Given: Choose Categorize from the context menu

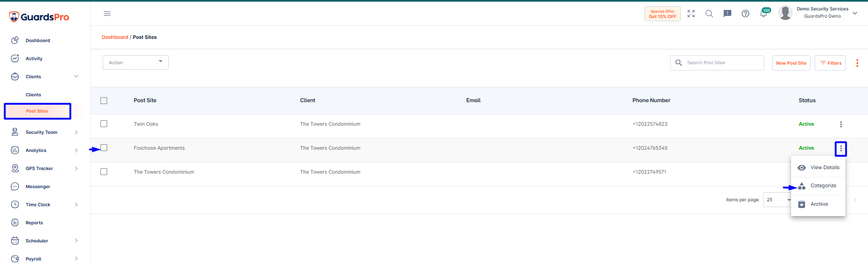Looking at the screenshot, I should pos(818,186).
